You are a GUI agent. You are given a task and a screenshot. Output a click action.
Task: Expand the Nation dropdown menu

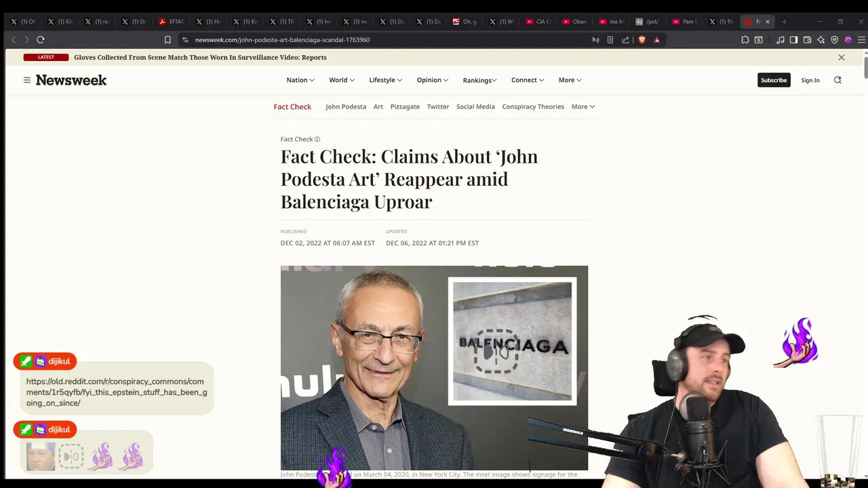(300, 80)
